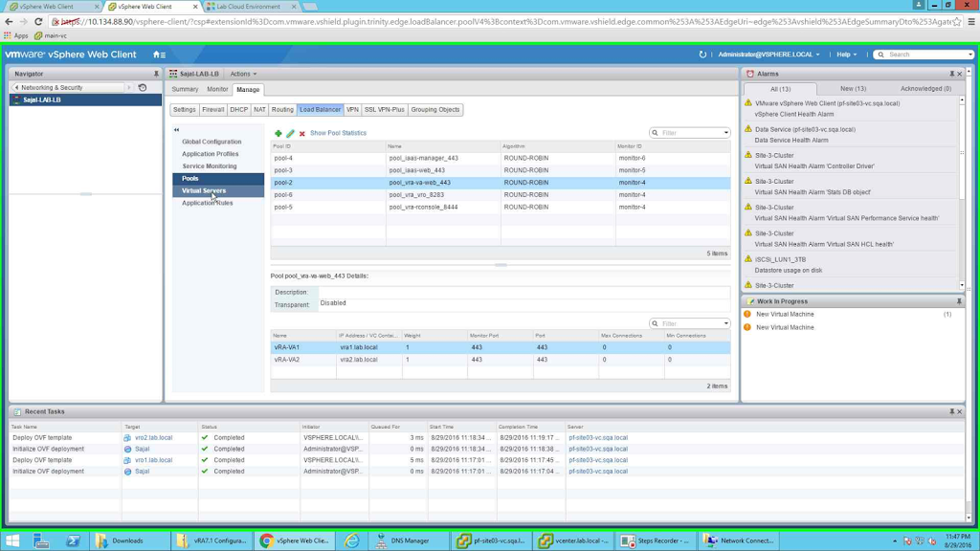Screen dimensions: 980x551
Task: Open the NAT tab
Action: tap(259, 109)
